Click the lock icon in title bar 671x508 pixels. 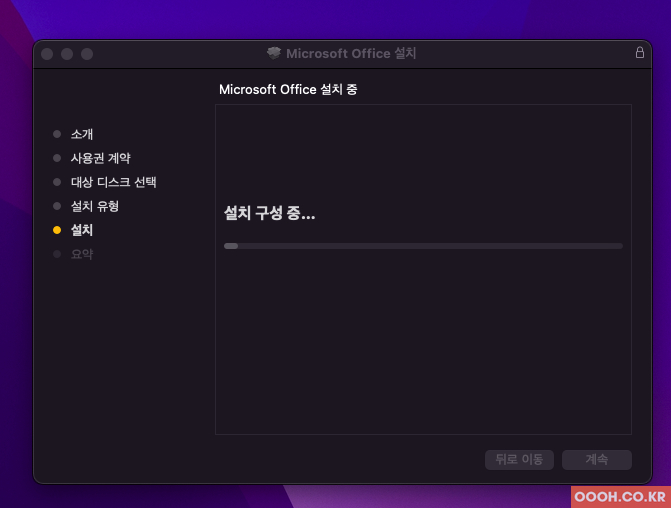(639, 53)
